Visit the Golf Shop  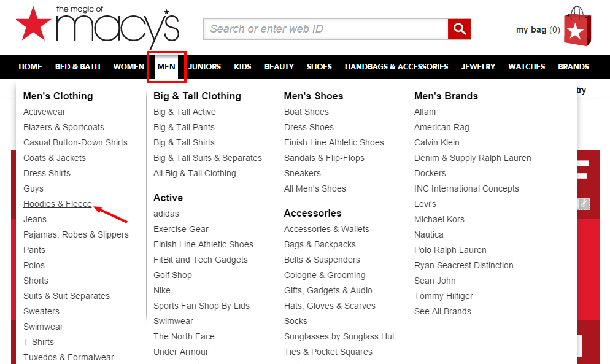click(x=172, y=275)
